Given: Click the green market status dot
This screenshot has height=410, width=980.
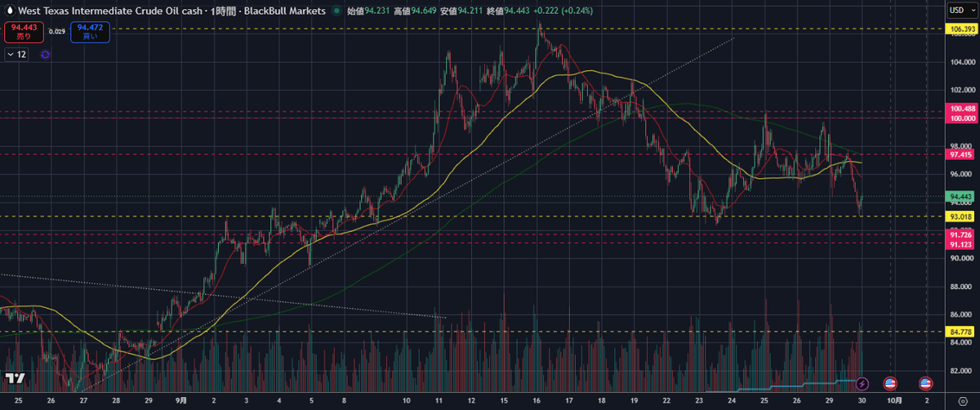Looking at the screenshot, I should pyautogui.click(x=338, y=11).
